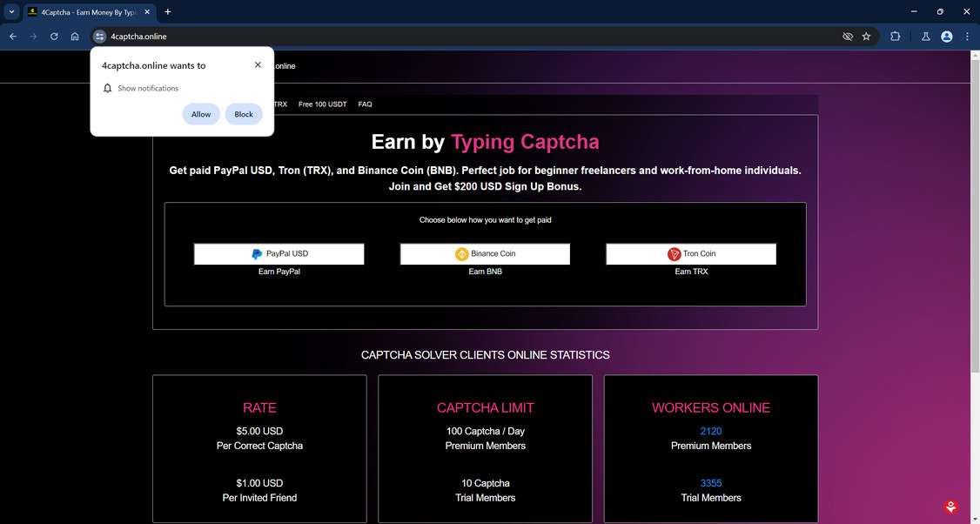
Task: Click the notification bell icon in the popup
Action: click(x=107, y=88)
